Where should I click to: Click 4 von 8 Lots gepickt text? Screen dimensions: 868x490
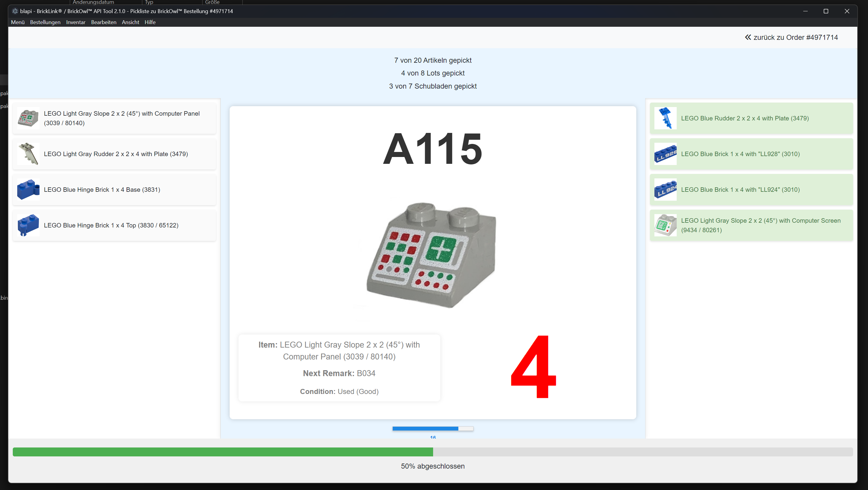433,73
